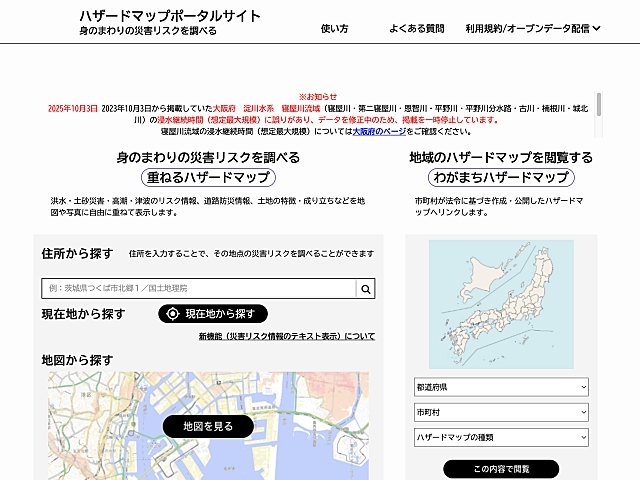Image resolution: width=640 pixels, height=480 pixels.
Task: Click the この内容で閲覧 button
Action: click(x=501, y=469)
